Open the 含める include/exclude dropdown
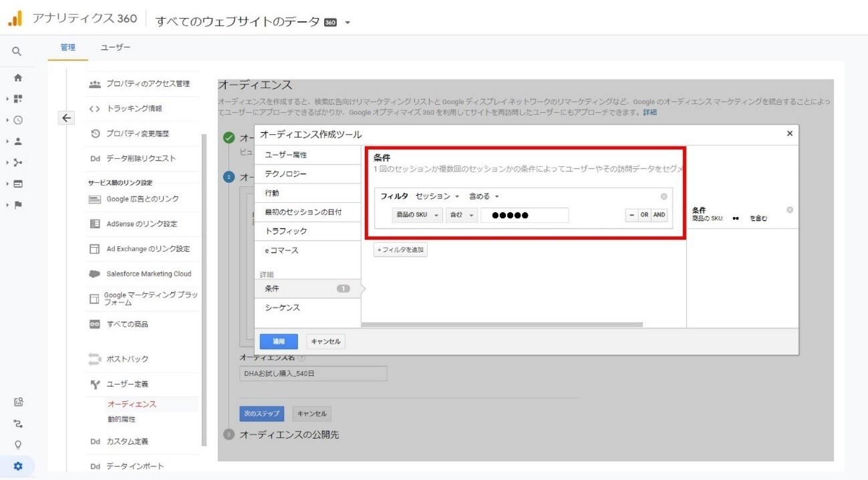Viewport: 868px width, 480px height. (x=484, y=196)
